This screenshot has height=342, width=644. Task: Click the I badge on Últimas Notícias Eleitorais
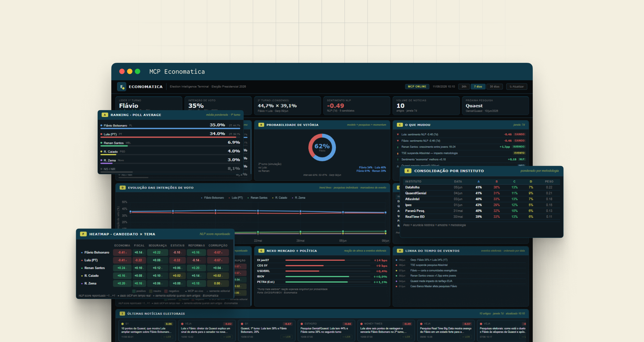(122, 314)
